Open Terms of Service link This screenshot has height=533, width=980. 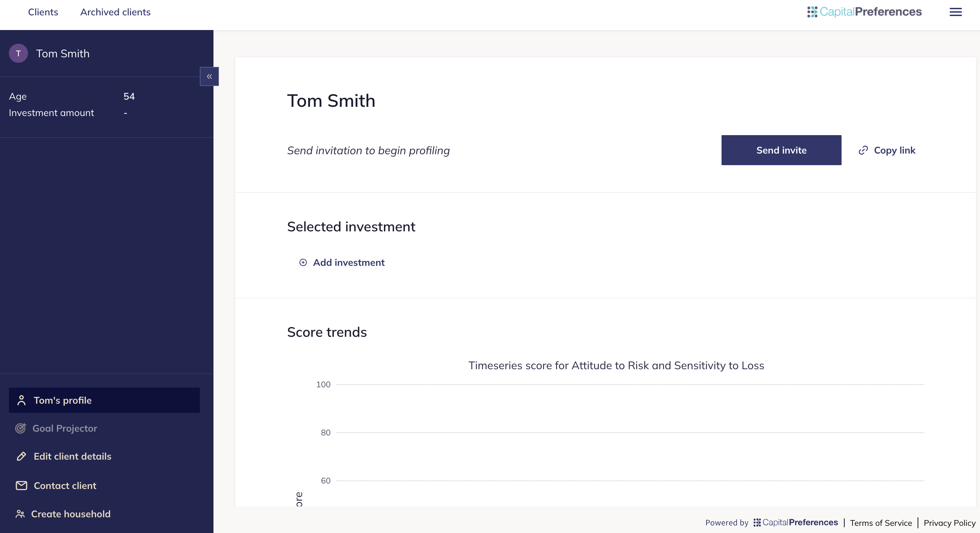pos(881,523)
